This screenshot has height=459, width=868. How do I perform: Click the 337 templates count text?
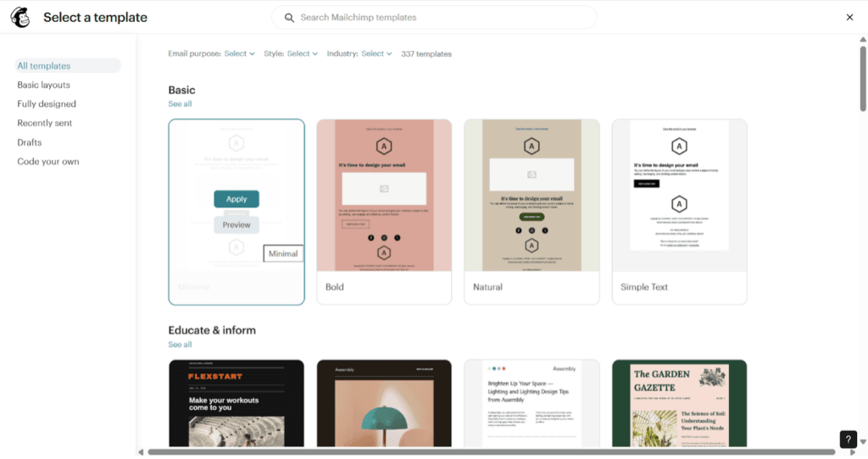coord(426,54)
